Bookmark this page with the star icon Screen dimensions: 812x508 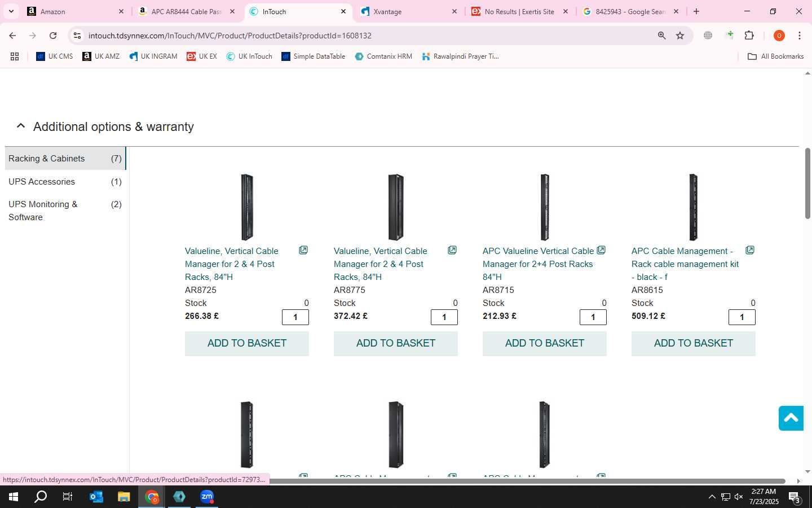tap(680, 36)
